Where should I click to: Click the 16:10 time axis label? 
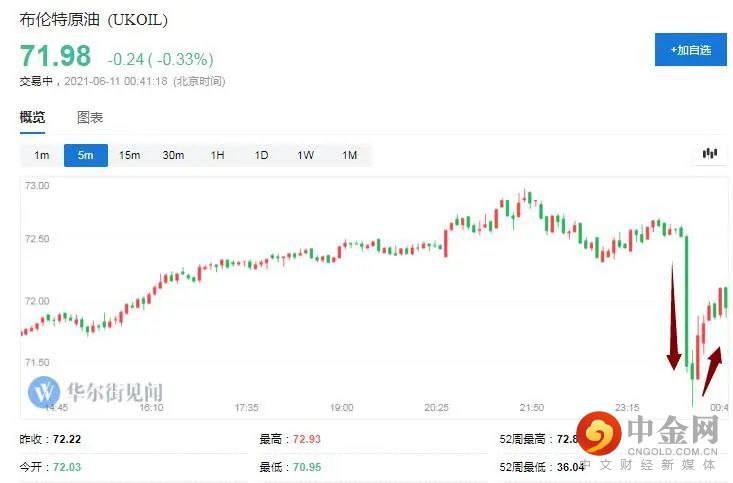click(x=151, y=408)
